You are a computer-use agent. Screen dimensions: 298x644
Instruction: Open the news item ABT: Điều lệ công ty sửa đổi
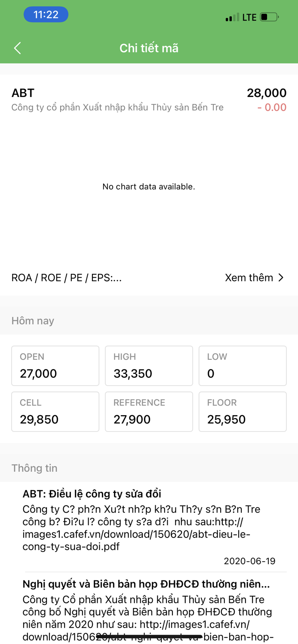92,494
